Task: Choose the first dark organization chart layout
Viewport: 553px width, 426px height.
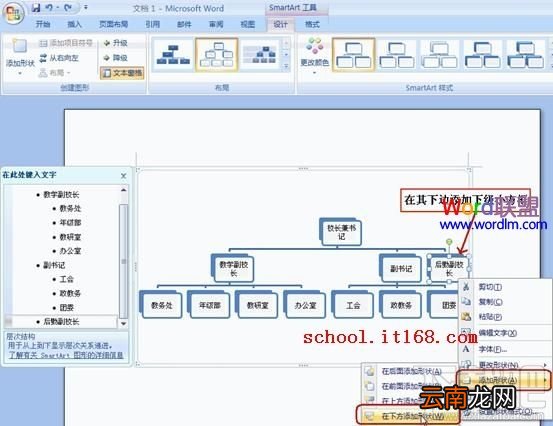Action: 173,55
